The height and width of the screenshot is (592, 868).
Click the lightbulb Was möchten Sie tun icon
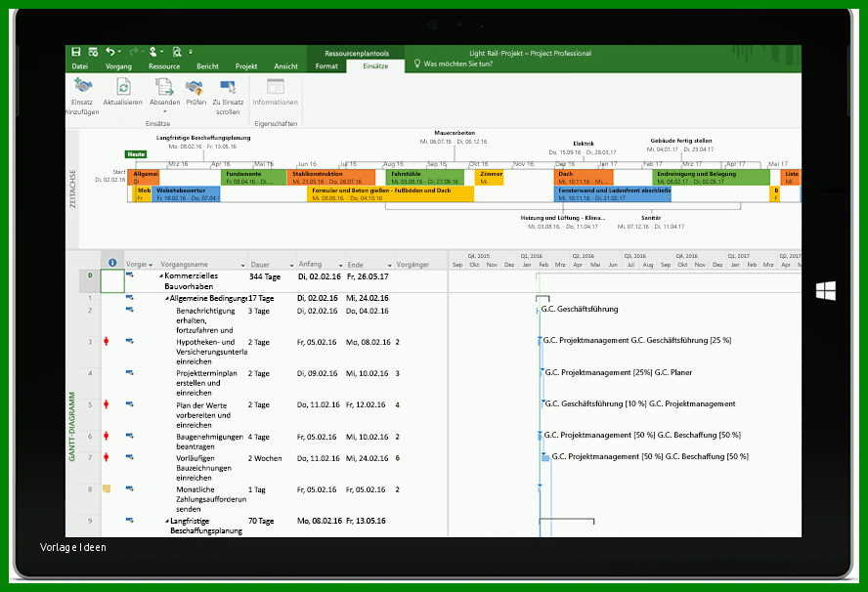(x=417, y=63)
